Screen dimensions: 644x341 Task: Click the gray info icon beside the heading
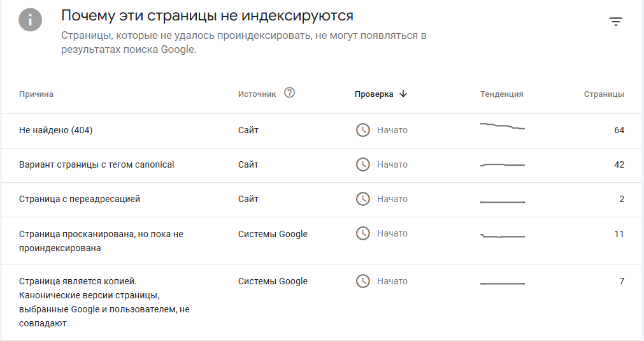(30, 20)
